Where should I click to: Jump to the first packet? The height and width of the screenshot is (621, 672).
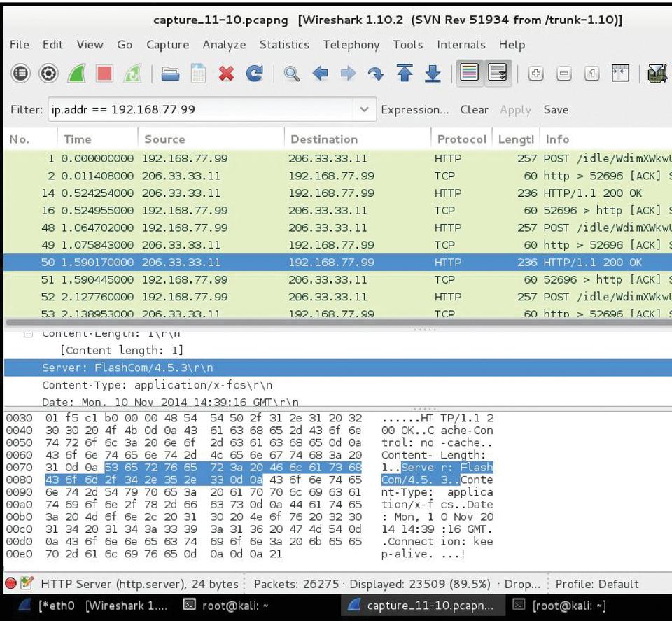(x=405, y=74)
